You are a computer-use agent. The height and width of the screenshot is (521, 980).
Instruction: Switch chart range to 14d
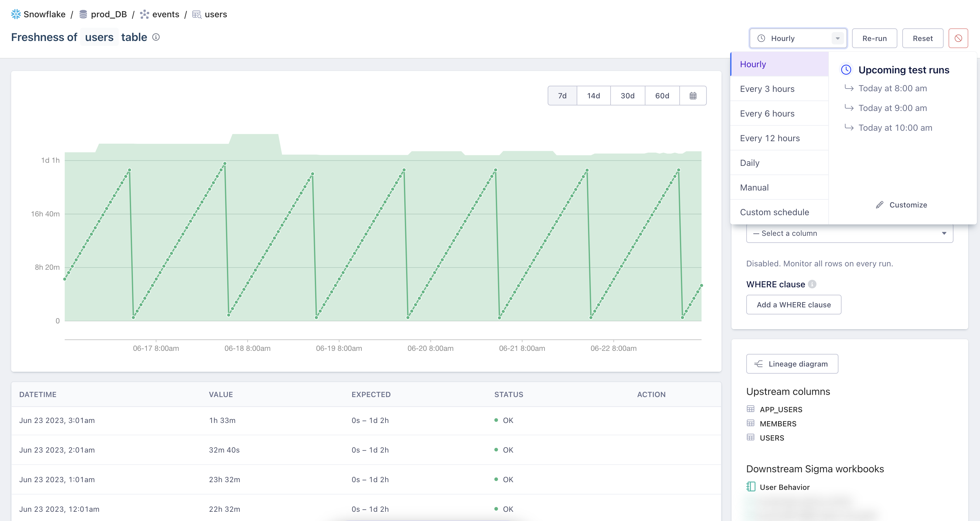click(x=593, y=96)
